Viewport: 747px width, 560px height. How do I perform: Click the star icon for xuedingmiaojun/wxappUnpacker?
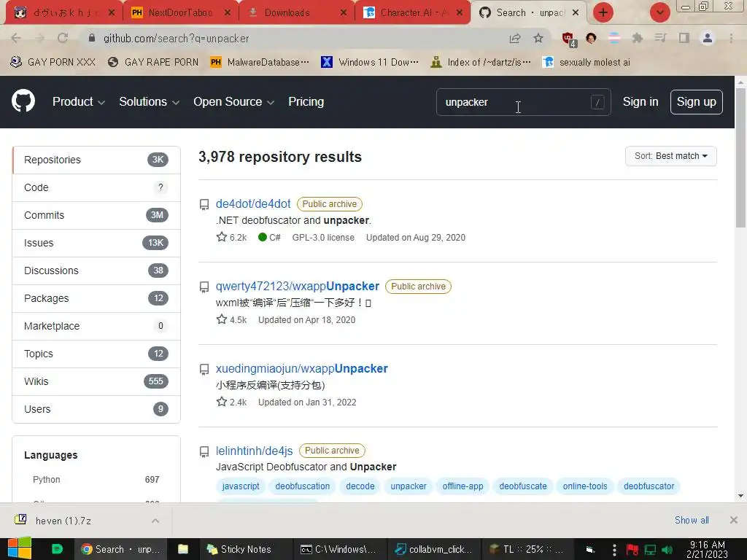(222, 402)
